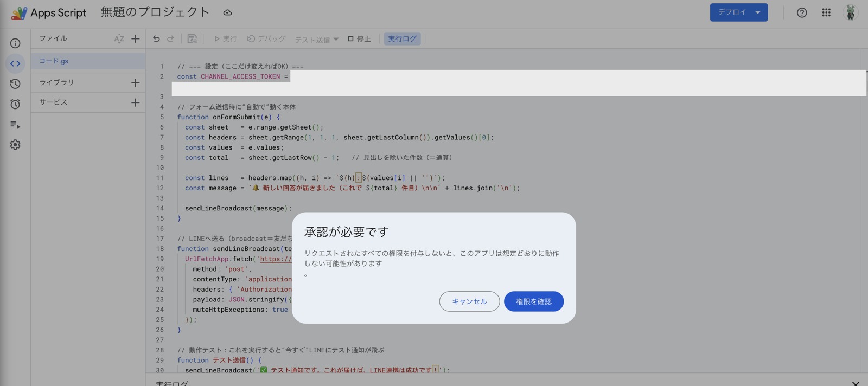The image size is (868, 386).
Task: Open the Triggers alarm clock icon
Action: (15, 104)
